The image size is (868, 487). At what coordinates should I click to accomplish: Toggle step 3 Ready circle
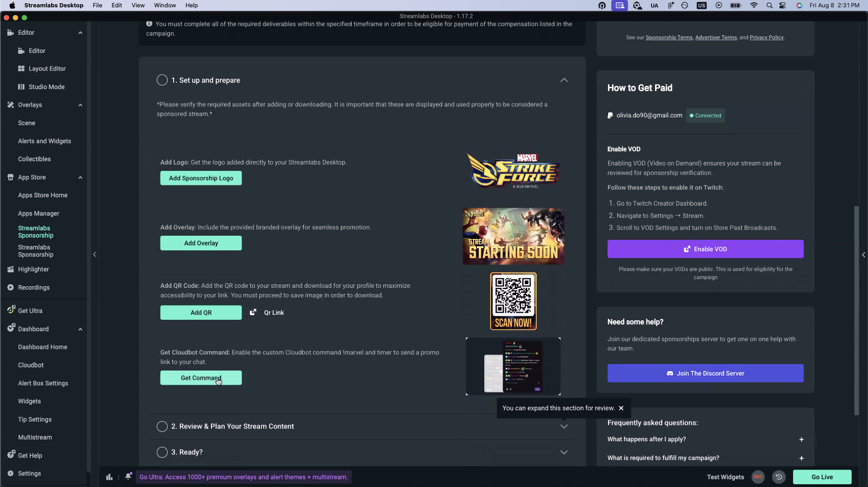coord(162,452)
